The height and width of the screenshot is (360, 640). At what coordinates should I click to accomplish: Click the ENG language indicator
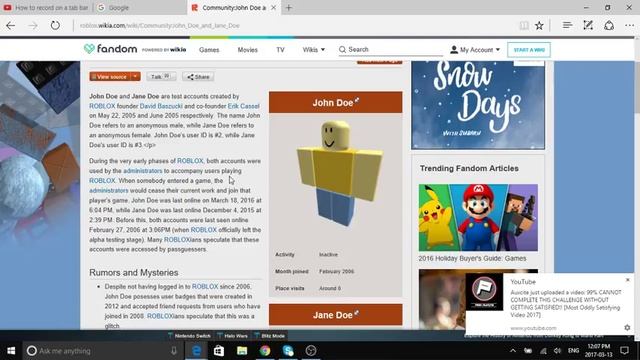tap(573, 351)
